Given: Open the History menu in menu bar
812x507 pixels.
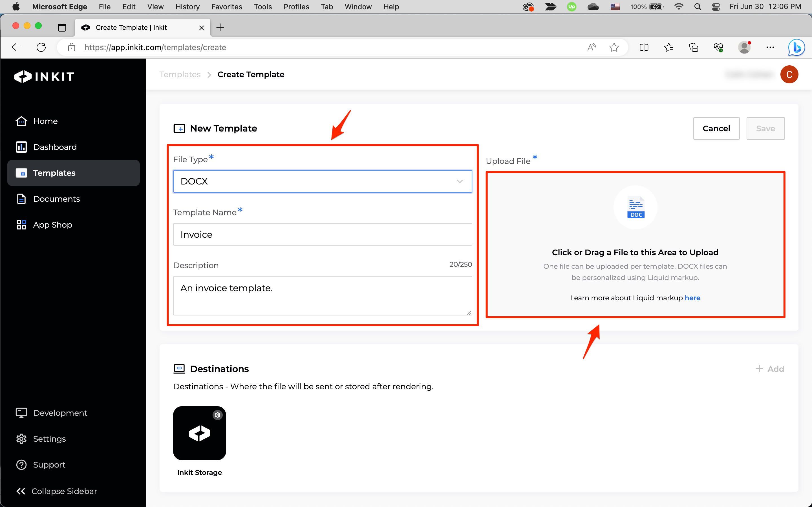Looking at the screenshot, I should tap(187, 7).
